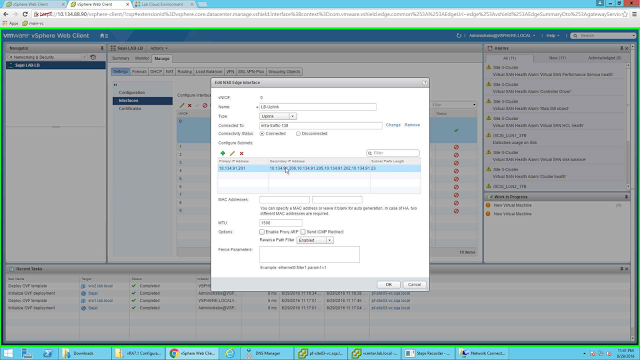Screen dimensions: 640x360
Task: Open first New Virtual Machine work item
Action: [x=512, y=205]
